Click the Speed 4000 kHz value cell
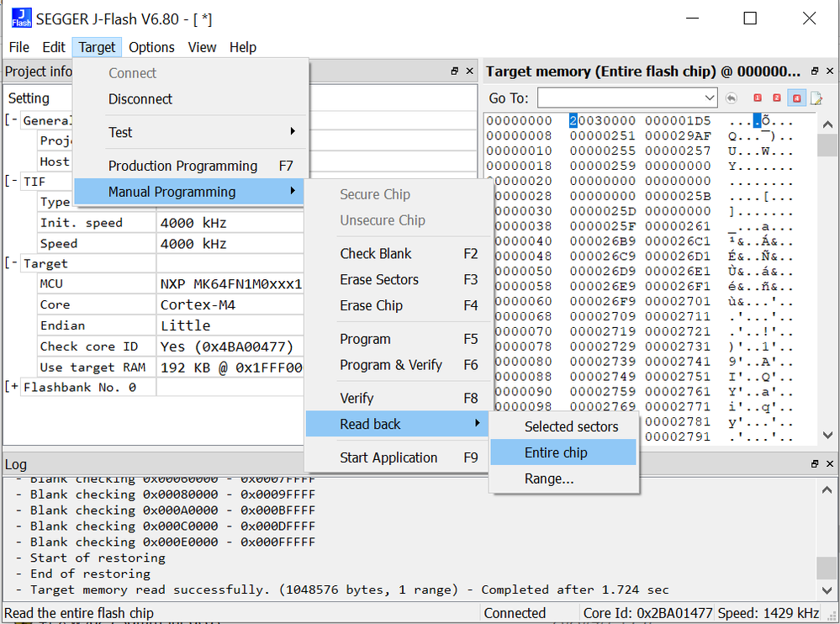 pos(230,244)
